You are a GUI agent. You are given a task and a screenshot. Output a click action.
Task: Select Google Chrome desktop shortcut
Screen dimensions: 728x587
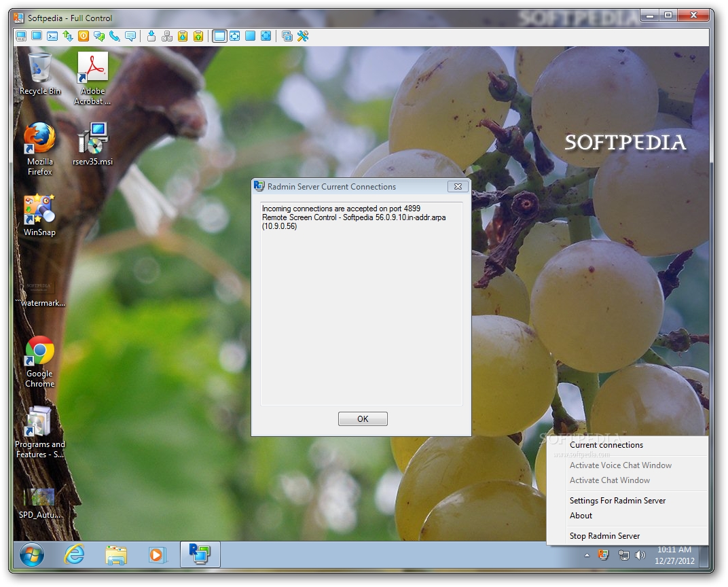coord(40,361)
